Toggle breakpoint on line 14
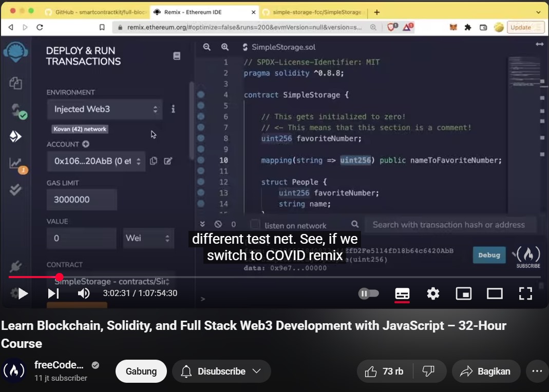This screenshot has height=392, width=549. [x=201, y=204]
